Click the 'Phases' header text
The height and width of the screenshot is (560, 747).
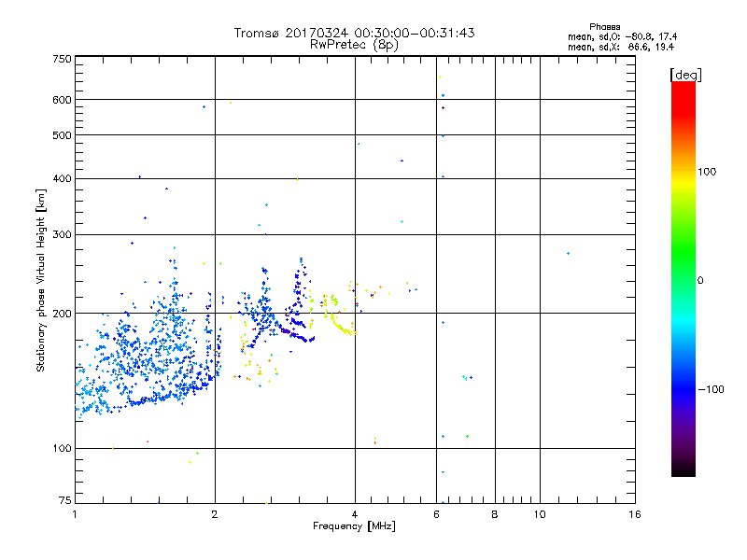click(604, 27)
